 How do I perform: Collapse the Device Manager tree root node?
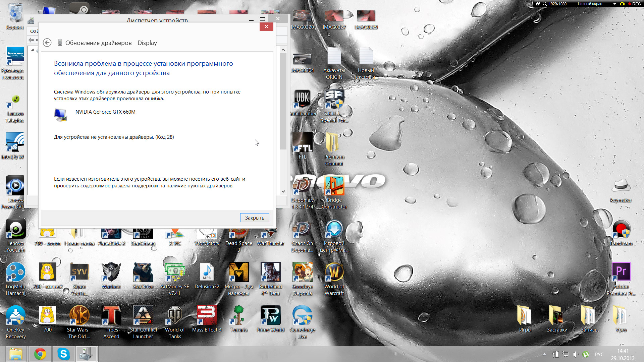point(33,50)
